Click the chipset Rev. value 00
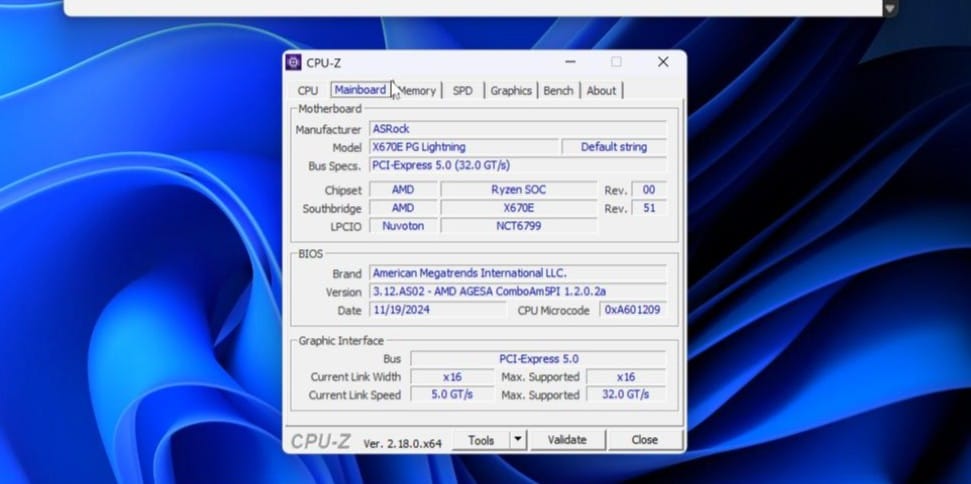971x484 pixels. [x=649, y=189]
